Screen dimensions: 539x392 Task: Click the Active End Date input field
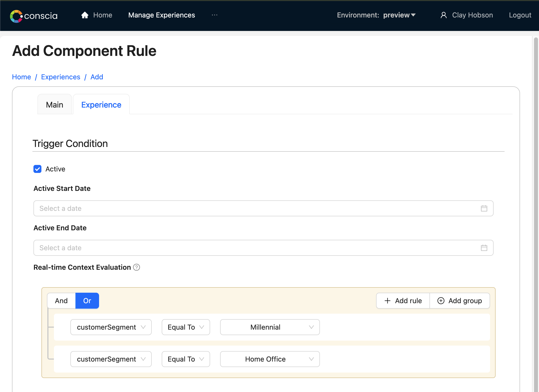tap(263, 248)
